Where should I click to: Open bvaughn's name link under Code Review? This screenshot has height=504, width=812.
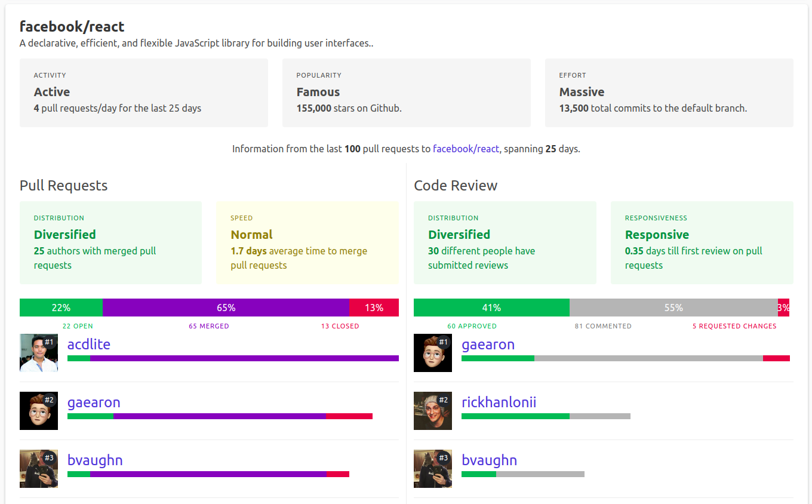pos(489,460)
